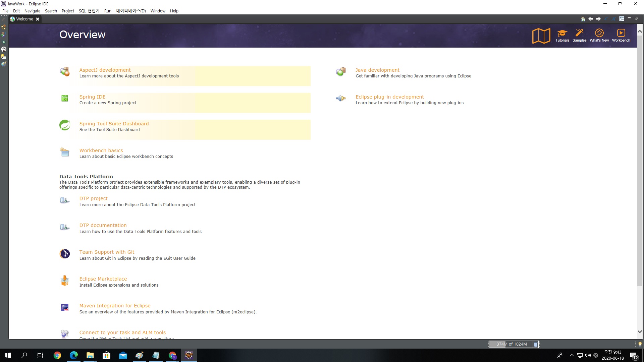Open the Navigate menu
644x362 pixels.
[32, 11]
